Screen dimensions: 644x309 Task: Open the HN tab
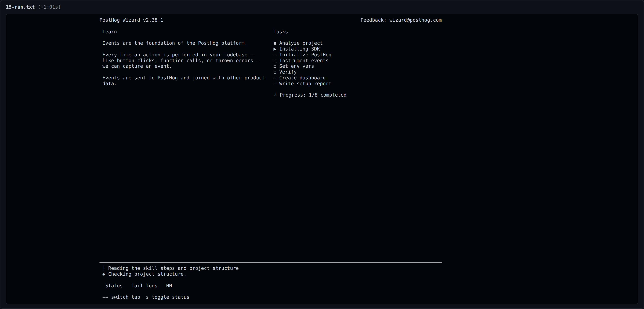point(169,285)
